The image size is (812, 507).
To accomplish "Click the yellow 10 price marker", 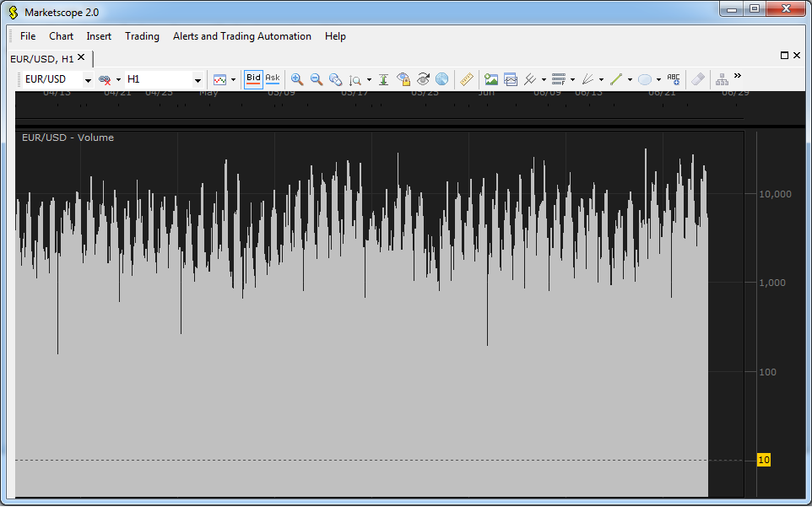I will [764, 460].
